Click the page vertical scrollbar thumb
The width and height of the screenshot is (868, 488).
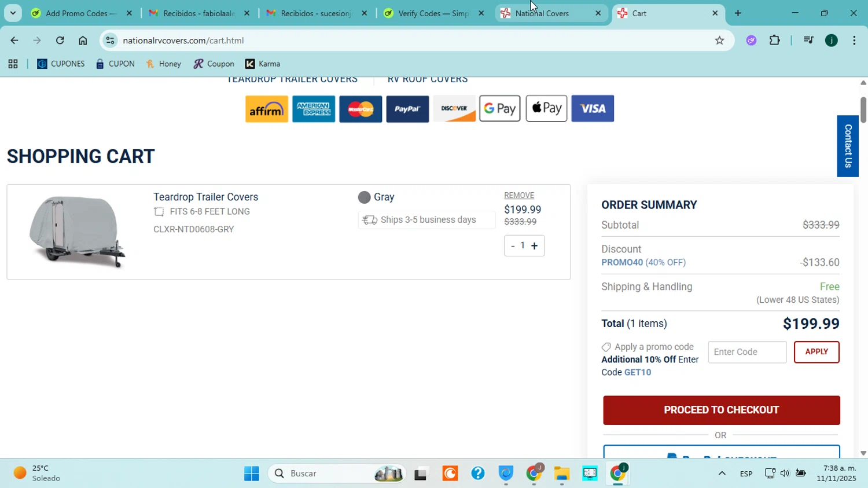pos(863,110)
